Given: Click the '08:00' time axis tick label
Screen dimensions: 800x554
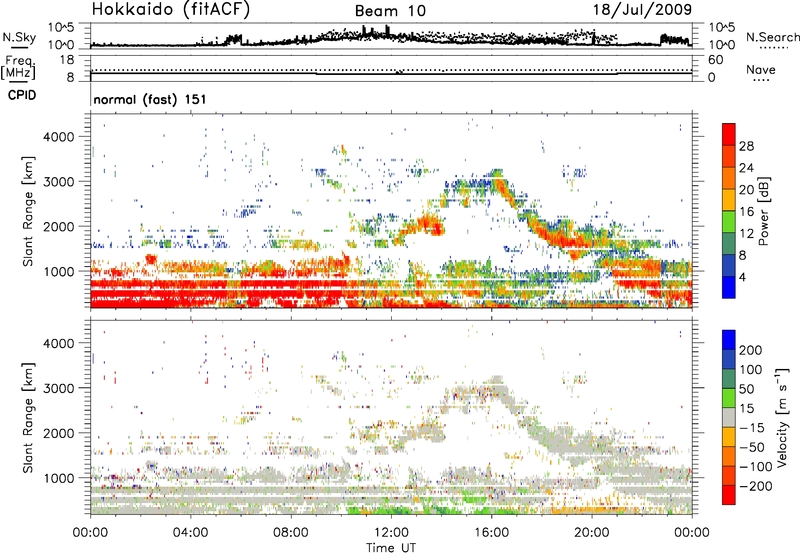Looking at the screenshot, I should [x=291, y=533].
